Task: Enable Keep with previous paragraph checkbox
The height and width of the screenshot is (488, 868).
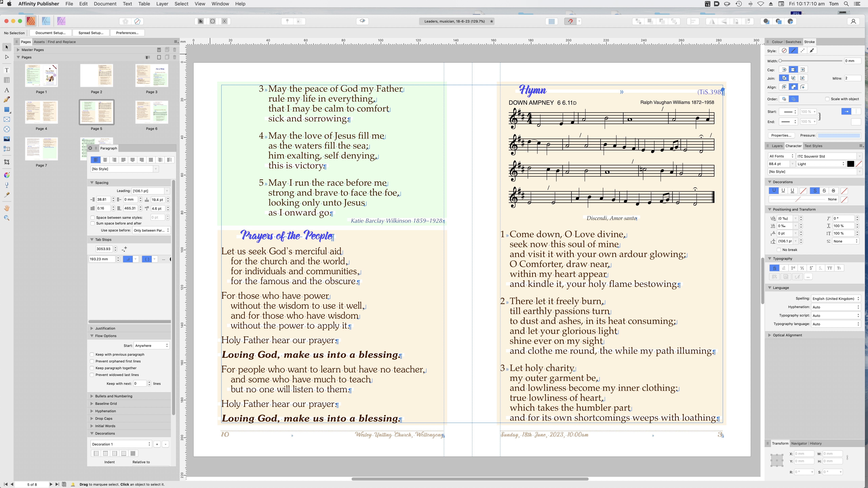Action: coord(92,354)
